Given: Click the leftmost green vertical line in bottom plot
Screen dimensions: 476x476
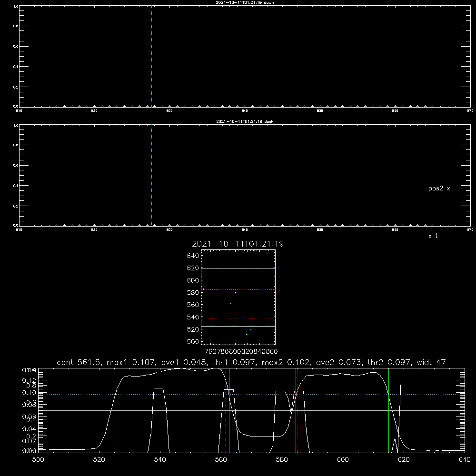Looking at the screenshot, I should pyautogui.click(x=115, y=410).
